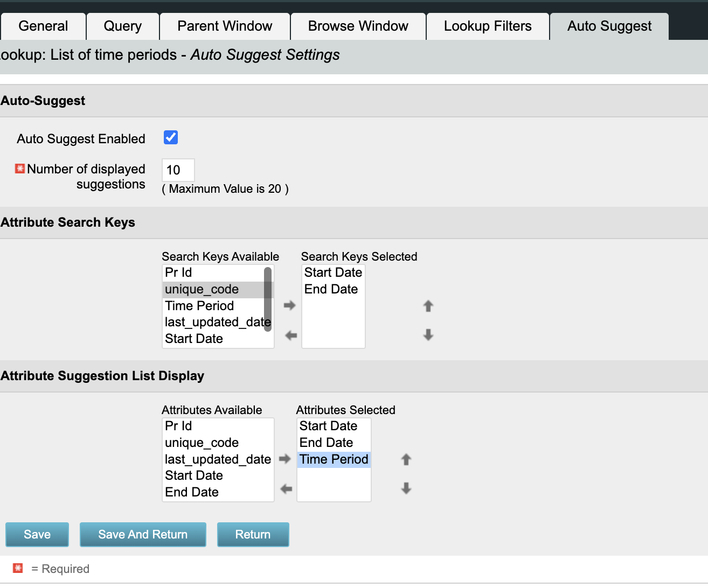Click right arrow to add search key

tap(290, 306)
